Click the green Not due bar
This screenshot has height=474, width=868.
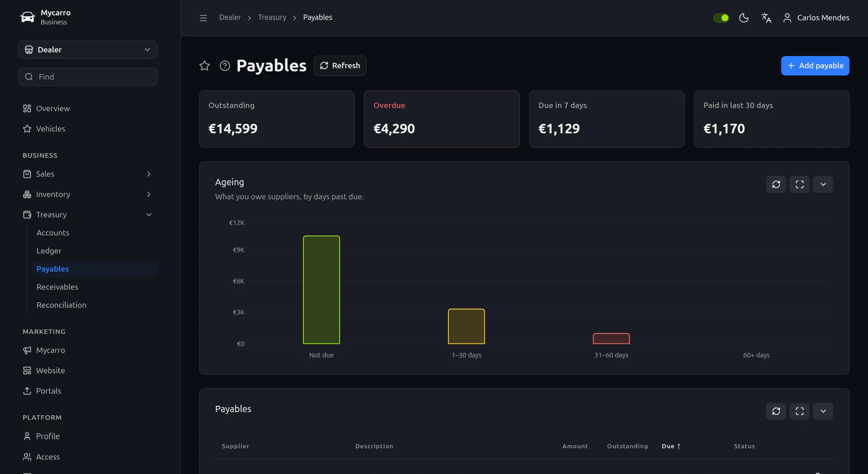point(322,290)
